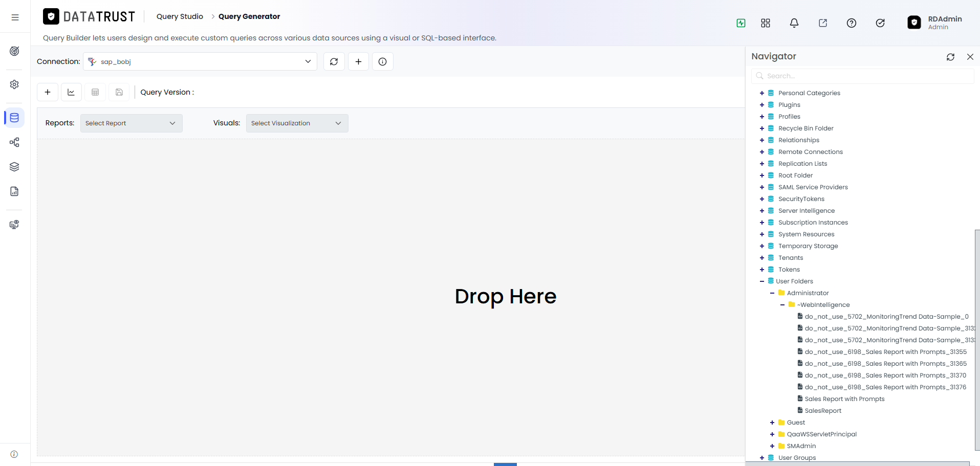Image resolution: width=980 pixels, height=466 pixels.
Task: Select the Relationships tree item
Action: coord(799,140)
